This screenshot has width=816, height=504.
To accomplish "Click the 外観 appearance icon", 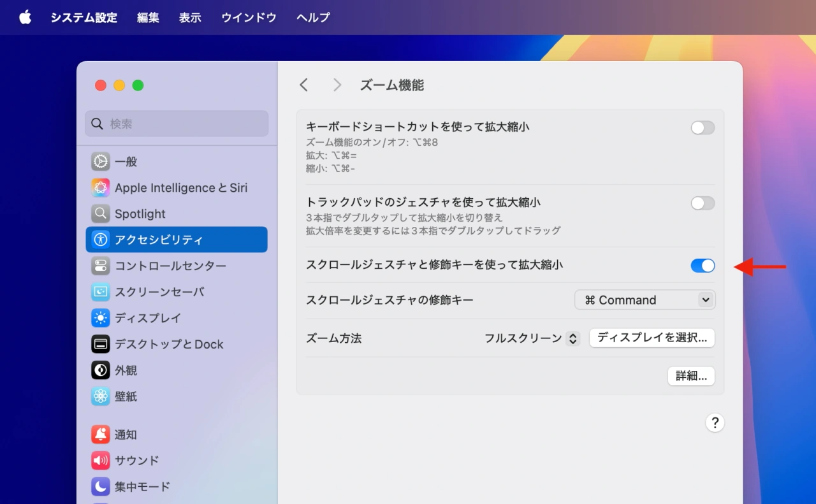I will pyautogui.click(x=100, y=370).
